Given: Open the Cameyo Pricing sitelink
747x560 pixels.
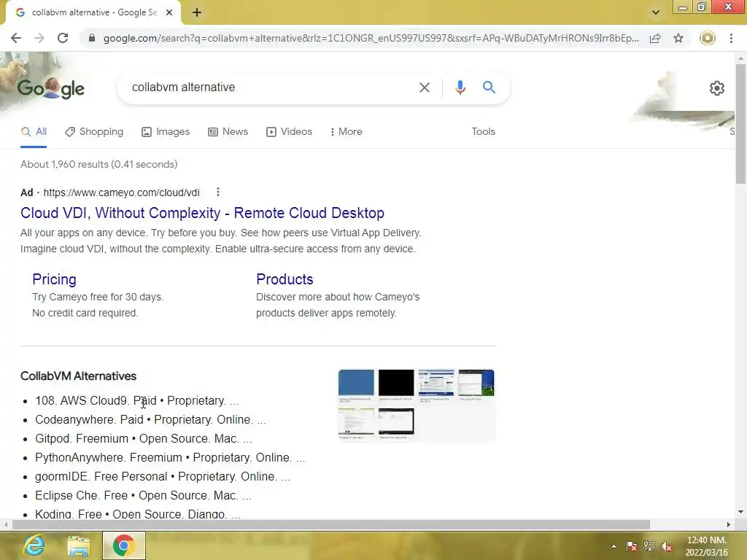Looking at the screenshot, I should point(54,279).
